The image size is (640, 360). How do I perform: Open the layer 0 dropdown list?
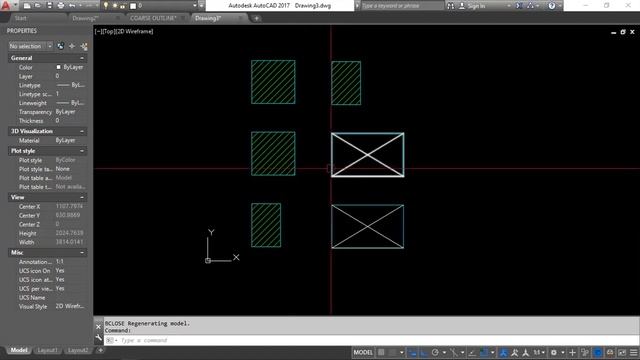(195, 6)
